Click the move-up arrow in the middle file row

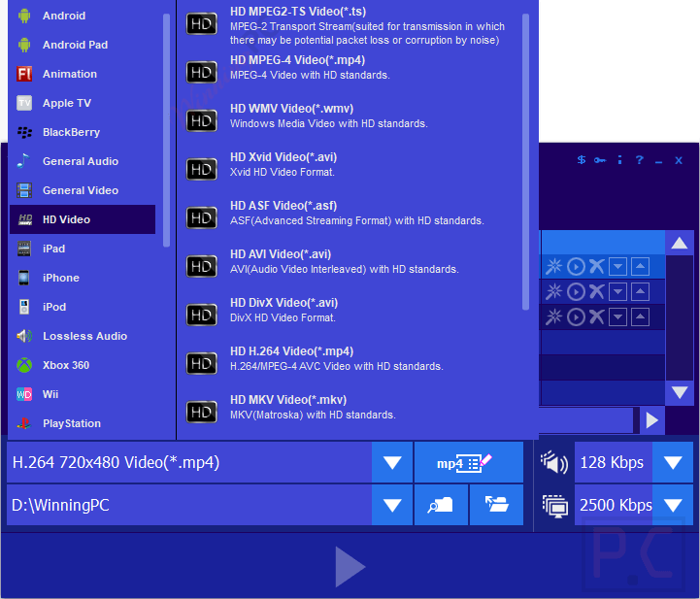pos(640,292)
